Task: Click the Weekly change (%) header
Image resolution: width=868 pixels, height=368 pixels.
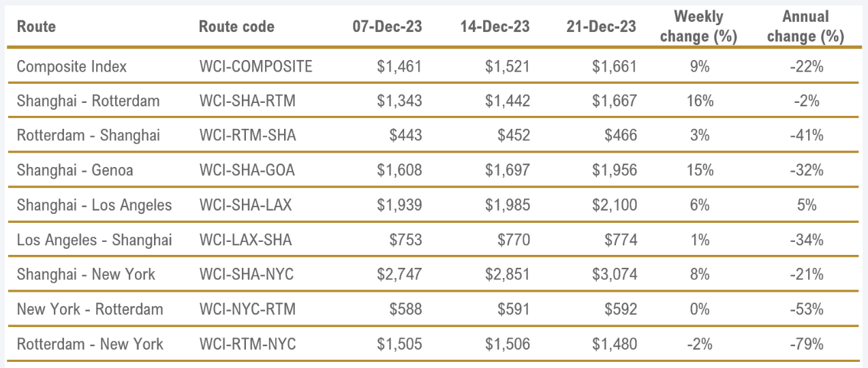Action: [698, 27]
